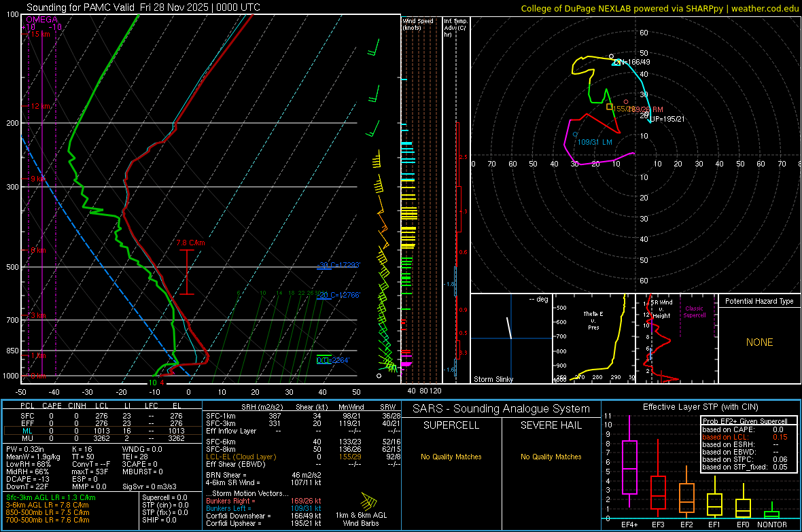Click the PW = 0.32in value
Screen dimensions: 802x532
coord(25,449)
